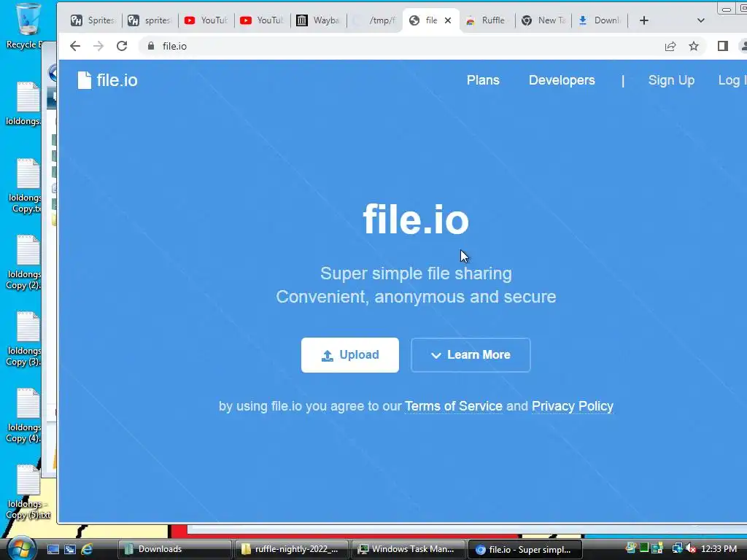Click the address bar showing file.io
Viewport: 747px width, 560px height.
(400, 46)
